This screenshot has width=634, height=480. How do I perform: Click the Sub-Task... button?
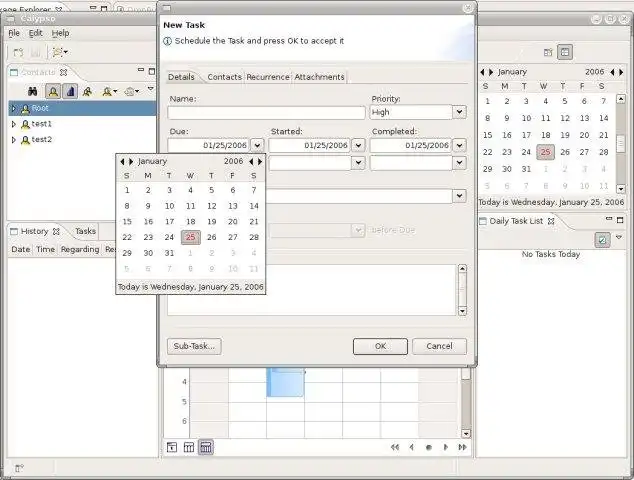coord(194,346)
